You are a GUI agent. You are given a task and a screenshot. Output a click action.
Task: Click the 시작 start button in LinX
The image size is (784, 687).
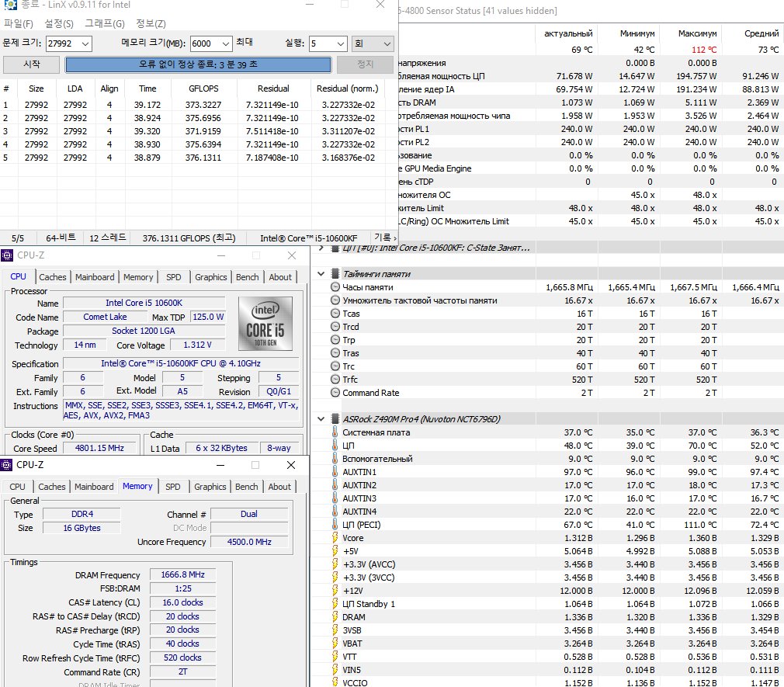tap(32, 64)
